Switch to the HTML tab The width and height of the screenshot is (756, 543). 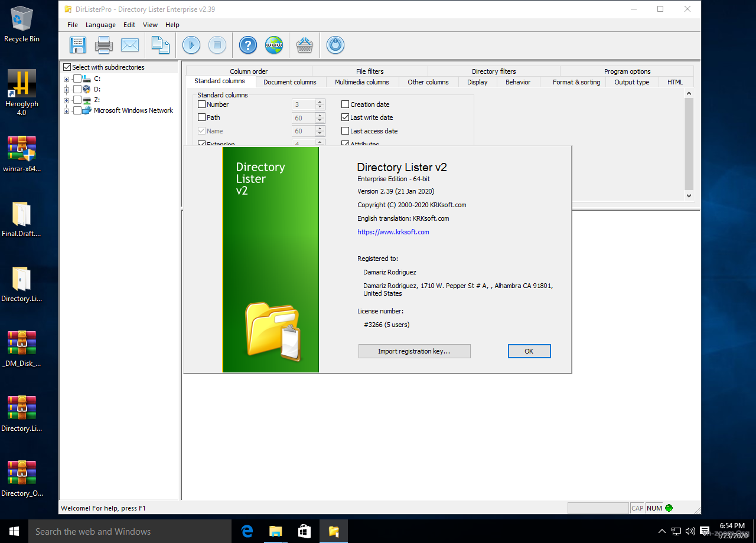tap(675, 82)
